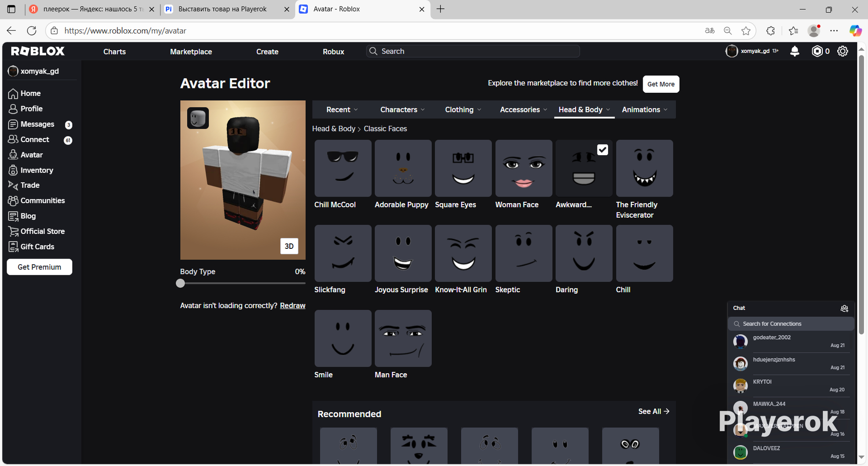The image size is (868, 466).
Task: Click the Roblox search field
Action: click(x=473, y=51)
